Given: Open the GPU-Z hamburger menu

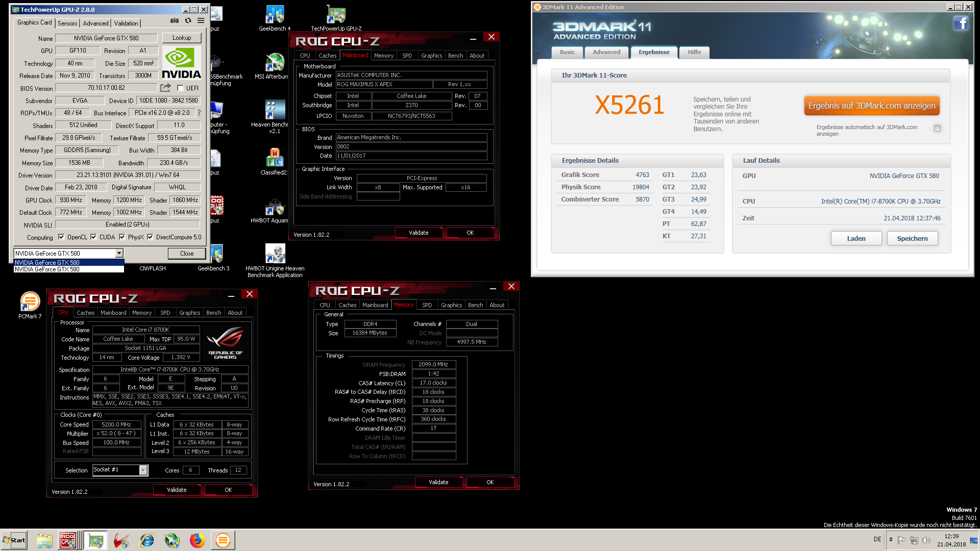Looking at the screenshot, I should point(201,21).
